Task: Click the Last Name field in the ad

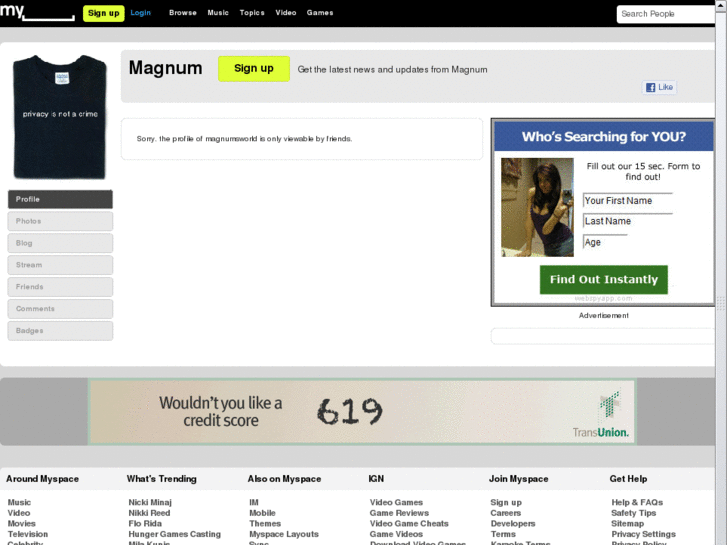Action: (x=628, y=221)
